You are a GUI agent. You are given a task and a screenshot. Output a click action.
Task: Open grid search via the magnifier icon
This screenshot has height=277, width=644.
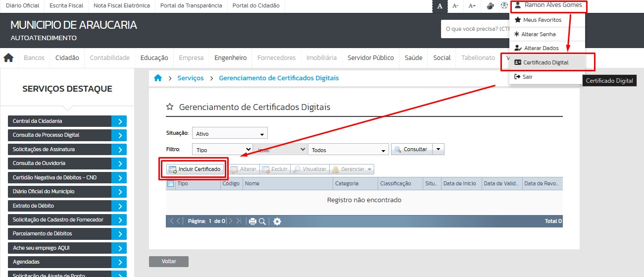click(x=262, y=222)
